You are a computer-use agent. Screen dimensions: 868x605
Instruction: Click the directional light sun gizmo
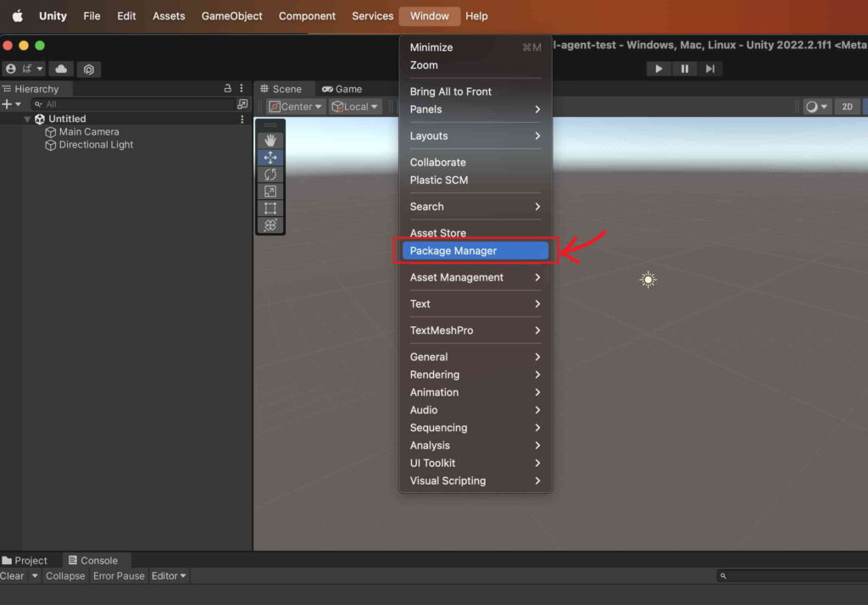(x=648, y=280)
